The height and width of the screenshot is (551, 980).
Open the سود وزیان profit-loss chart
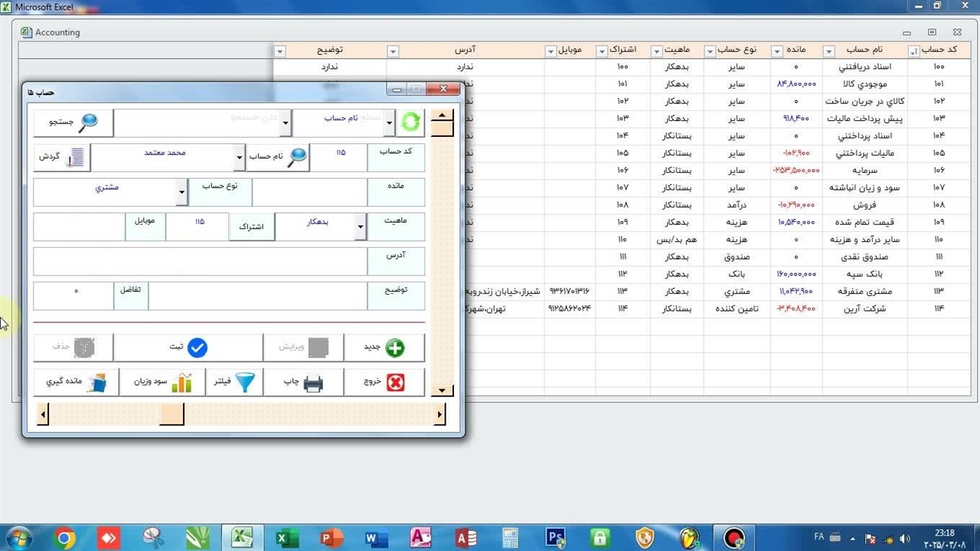coord(162,383)
